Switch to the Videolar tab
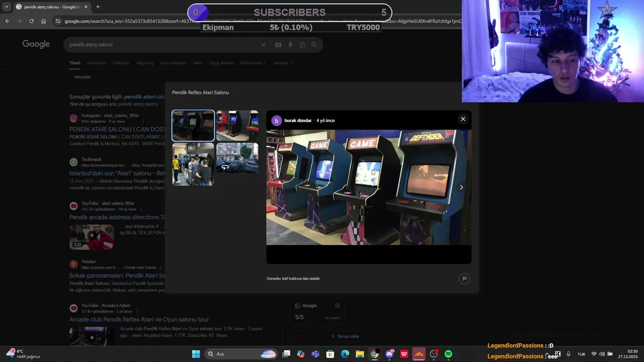The height and width of the screenshot is (362, 644). pyautogui.click(x=121, y=63)
